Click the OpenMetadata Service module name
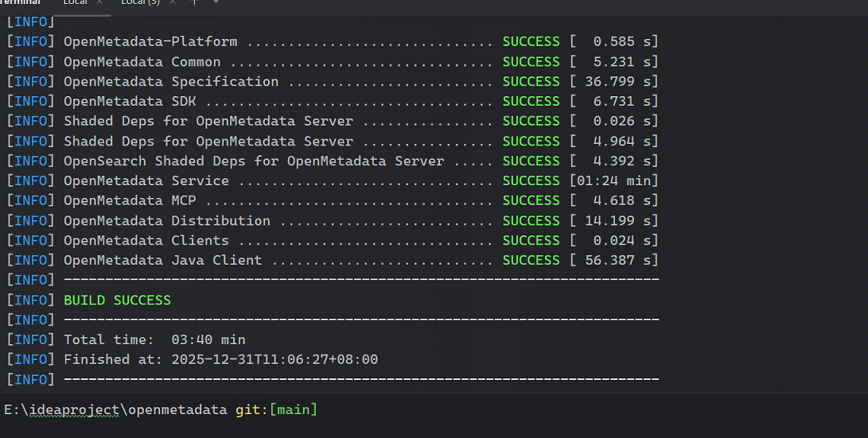Image resolution: width=868 pixels, height=438 pixels. pyautogui.click(x=146, y=180)
